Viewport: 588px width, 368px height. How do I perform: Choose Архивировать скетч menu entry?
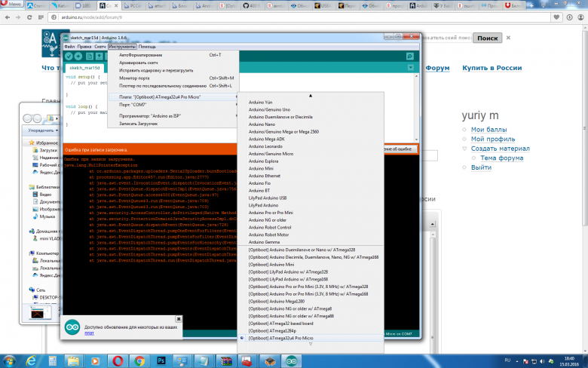click(x=173, y=63)
